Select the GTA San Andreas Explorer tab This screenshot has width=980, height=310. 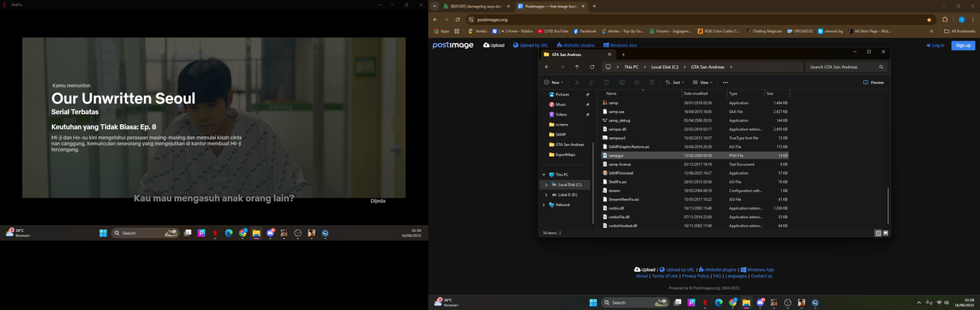(577, 54)
